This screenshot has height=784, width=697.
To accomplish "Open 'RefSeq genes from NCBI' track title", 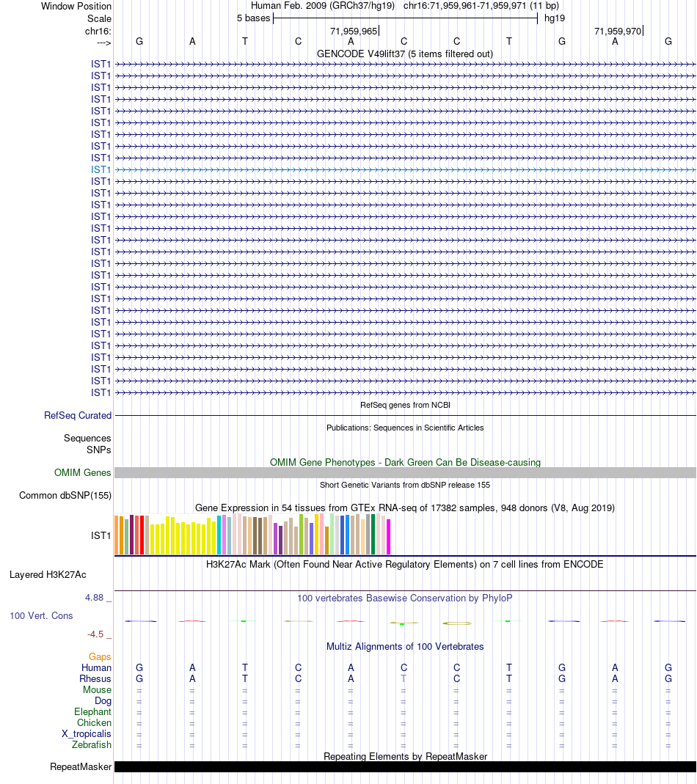I will pyautogui.click(x=405, y=405).
